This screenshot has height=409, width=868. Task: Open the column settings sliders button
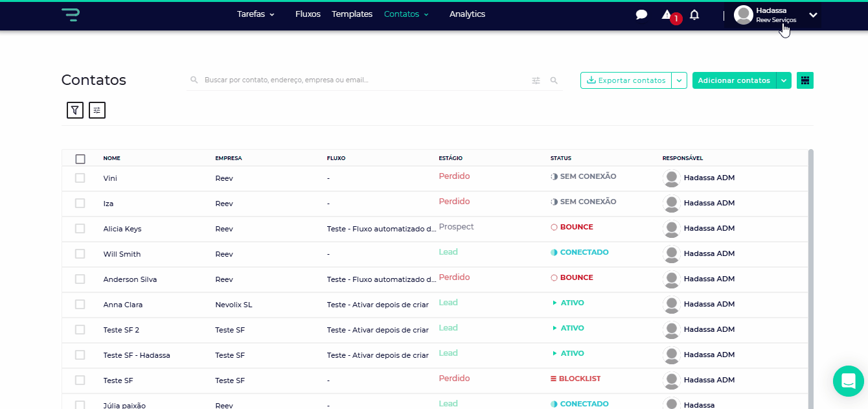[97, 110]
